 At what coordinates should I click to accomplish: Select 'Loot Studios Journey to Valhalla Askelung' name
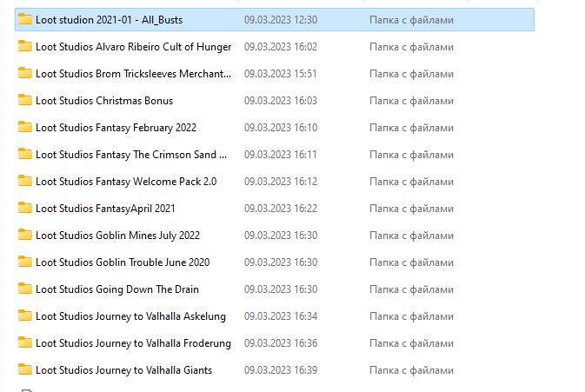pyautogui.click(x=131, y=316)
